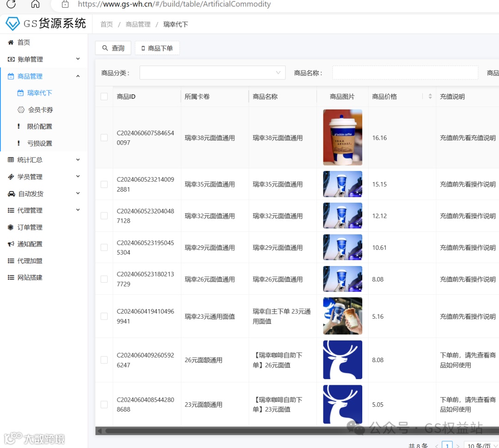Click the site lock icon in address bar
Screen dimensions: 499x448
(x=65, y=4)
